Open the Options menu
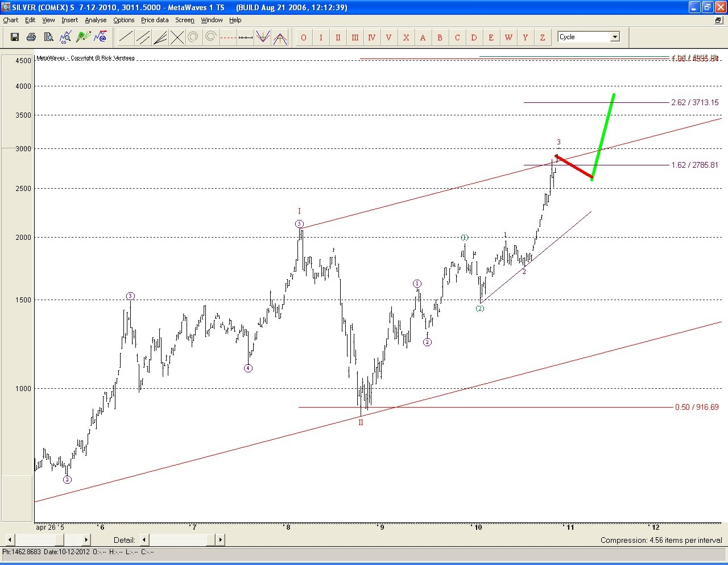 123,20
